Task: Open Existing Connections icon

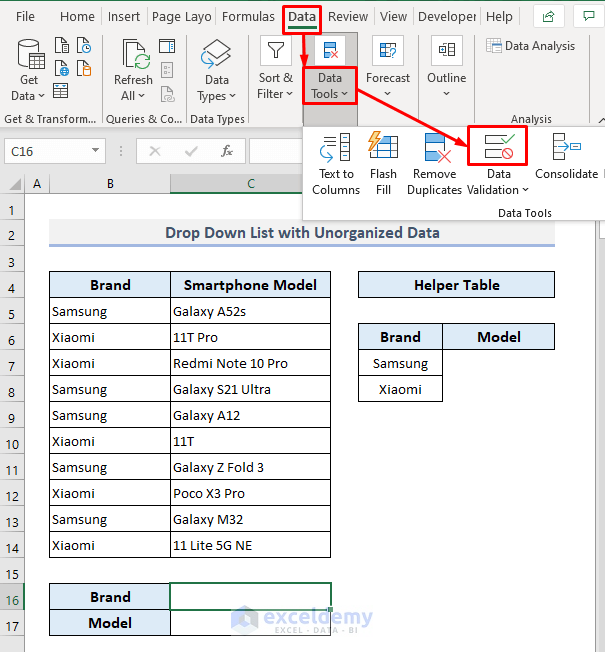Action: pyautogui.click(x=84, y=68)
